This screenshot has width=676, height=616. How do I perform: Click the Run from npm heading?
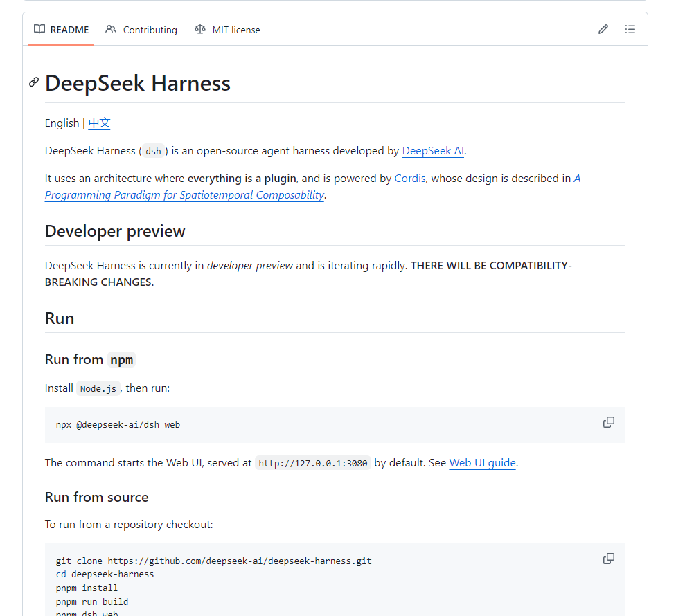click(x=90, y=359)
